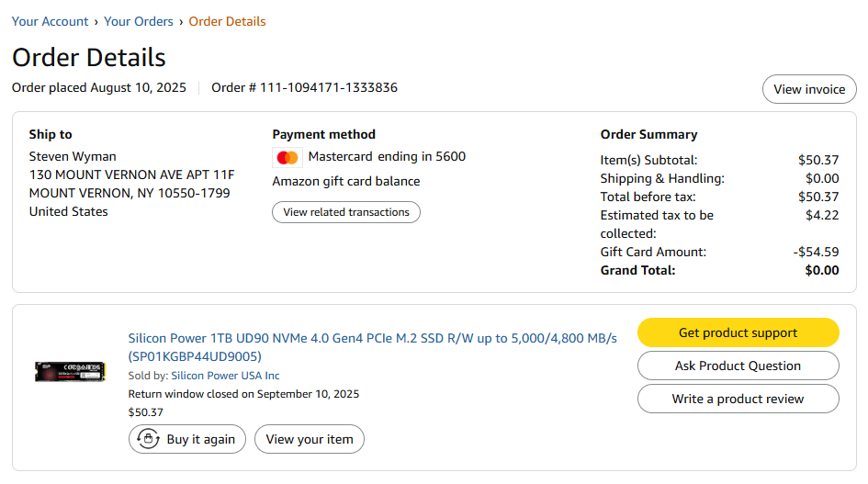This screenshot has height=484, width=868.
Task: Click the return window closed notice
Action: point(243,394)
